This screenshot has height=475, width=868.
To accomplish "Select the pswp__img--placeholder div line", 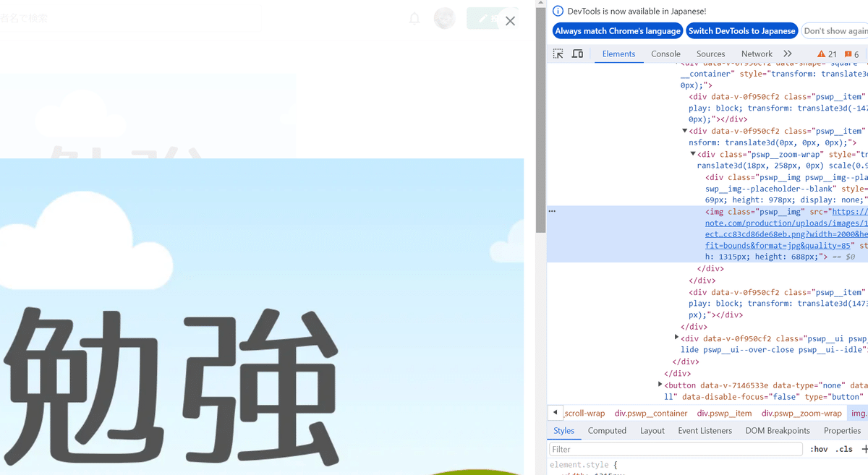I will point(786,188).
